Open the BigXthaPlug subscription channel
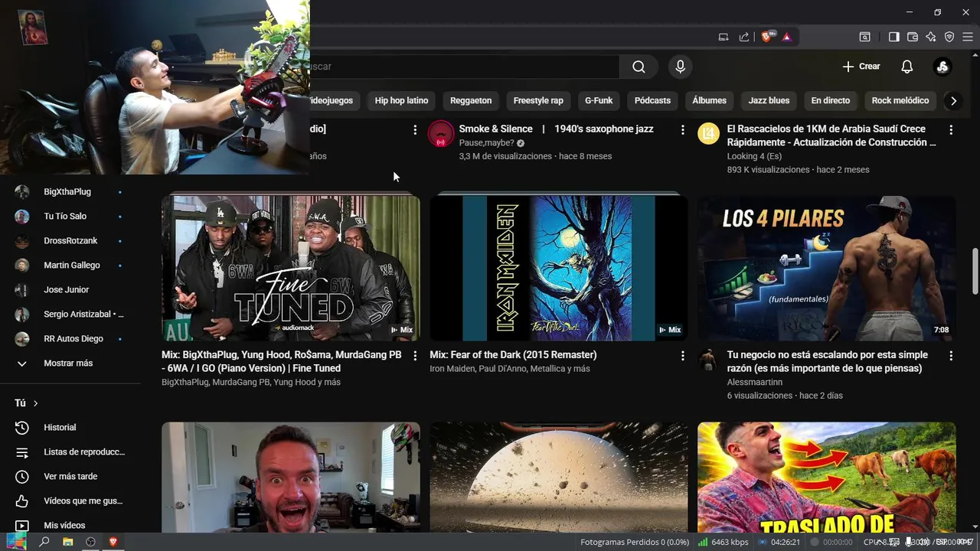Image resolution: width=980 pixels, height=551 pixels. (70, 192)
